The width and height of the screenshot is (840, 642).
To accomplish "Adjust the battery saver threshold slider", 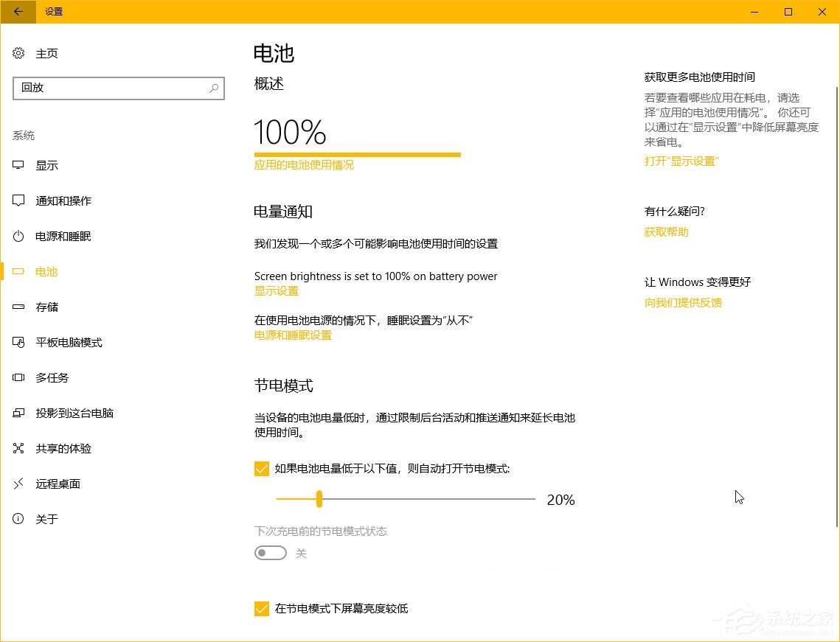I will tap(319, 499).
